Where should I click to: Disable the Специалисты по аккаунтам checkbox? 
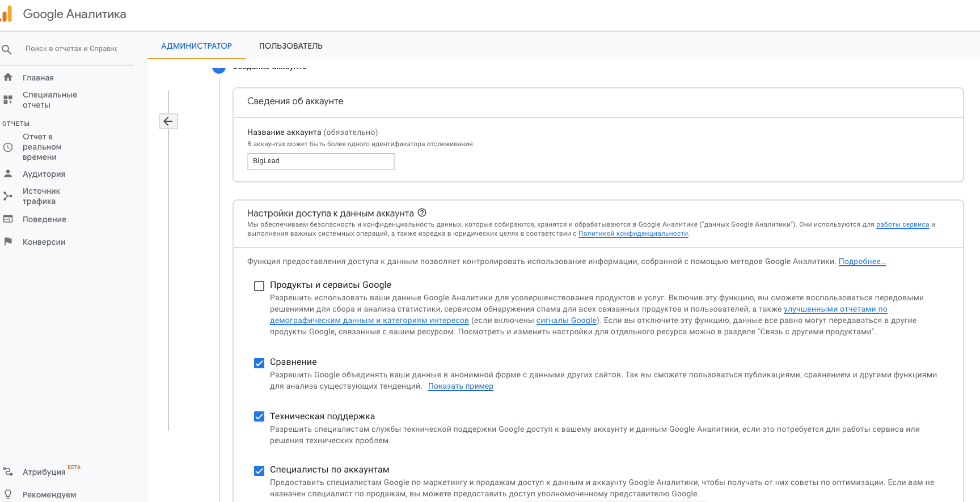tap(259, 471)
